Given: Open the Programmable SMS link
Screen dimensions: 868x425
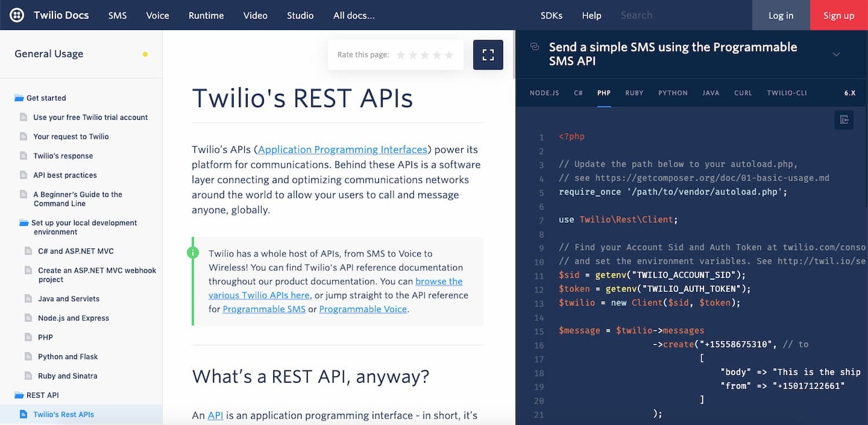Looking at the screenshot, I should [x=264, y=309].
